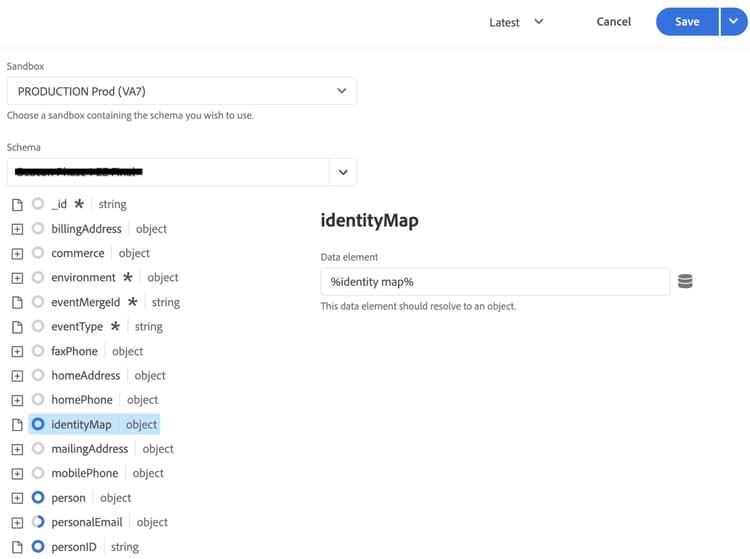Select the personID tree label

click(x=74, y=547)
